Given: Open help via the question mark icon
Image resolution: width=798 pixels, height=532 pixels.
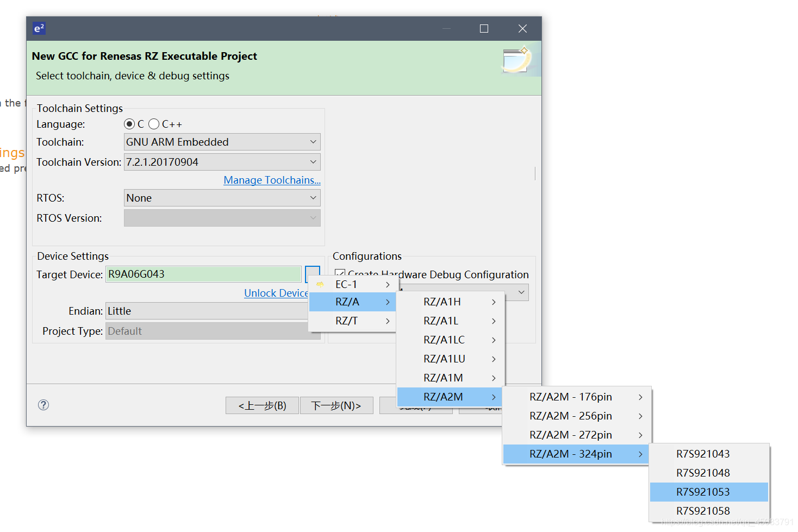Looking at the screenshot, I should pyautogui.click(x=43, y=405).
